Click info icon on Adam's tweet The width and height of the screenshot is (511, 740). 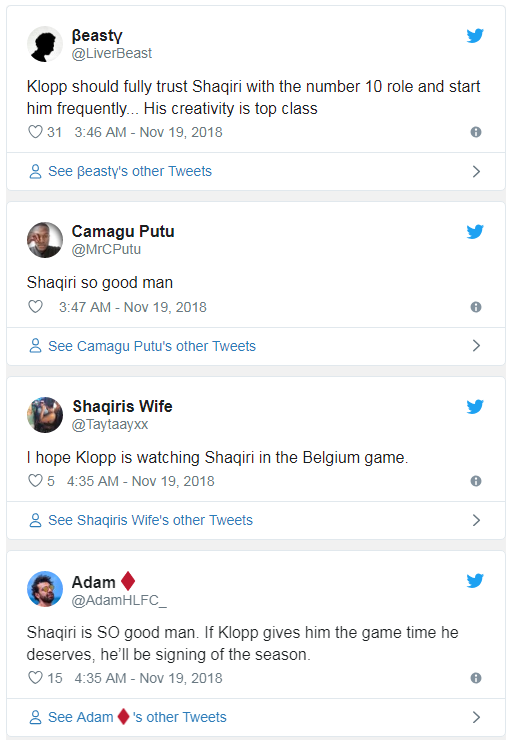coord(476,678)
